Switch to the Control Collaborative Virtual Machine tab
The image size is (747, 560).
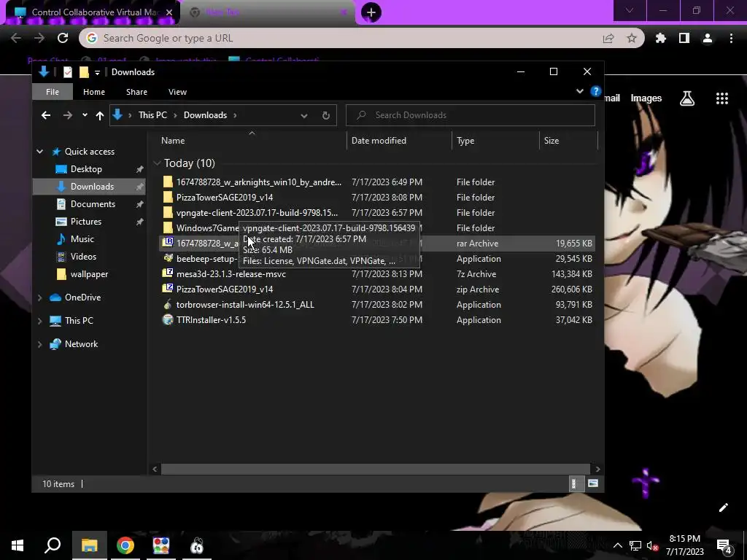tap(93, 12)
